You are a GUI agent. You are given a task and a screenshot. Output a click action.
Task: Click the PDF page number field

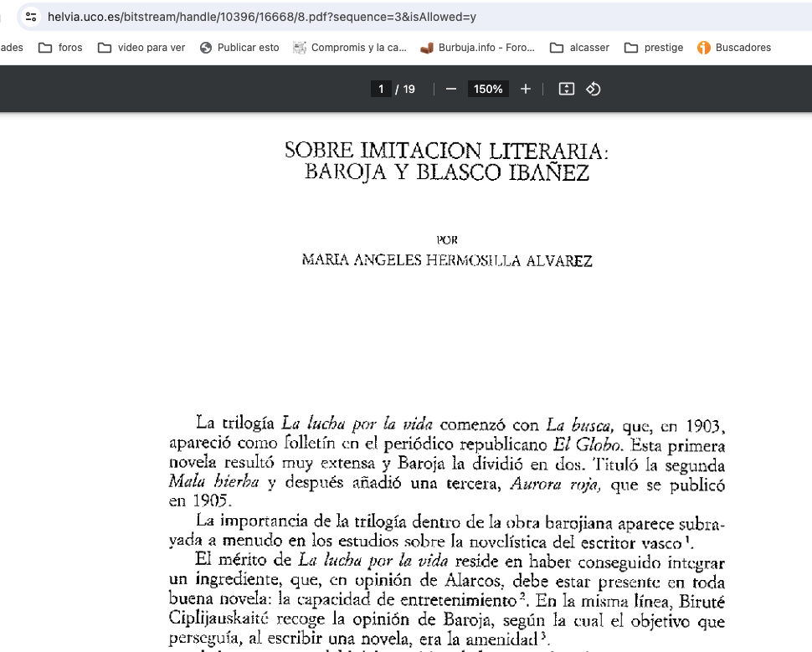(x=381, y=89)
